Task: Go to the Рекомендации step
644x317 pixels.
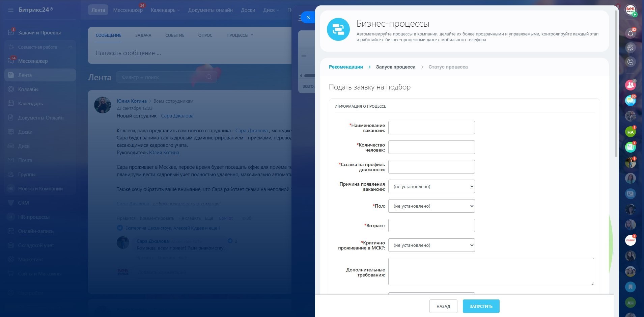Action: pos(346,67)
